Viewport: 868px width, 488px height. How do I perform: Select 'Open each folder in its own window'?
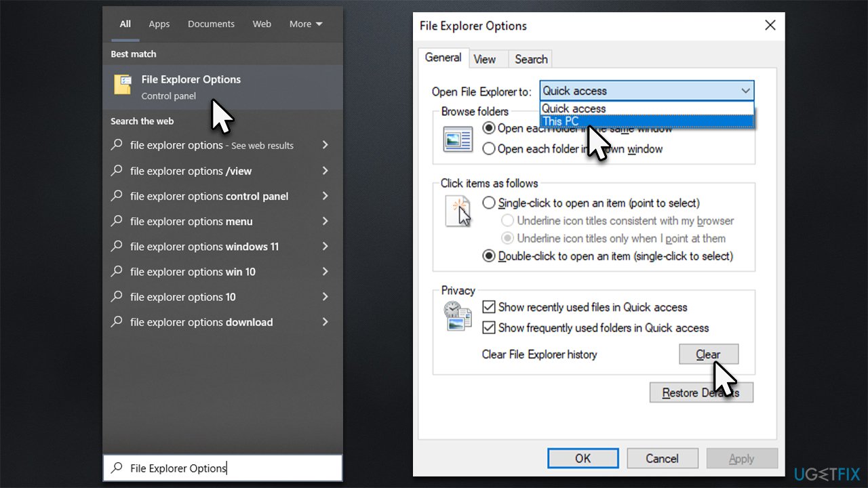(489, 149)
